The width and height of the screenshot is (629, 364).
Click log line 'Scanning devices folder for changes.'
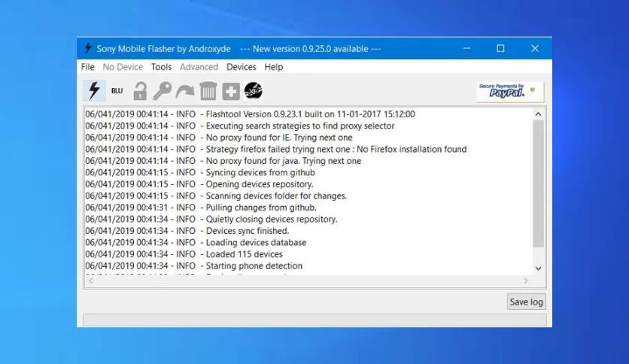[x=216, y=196]
